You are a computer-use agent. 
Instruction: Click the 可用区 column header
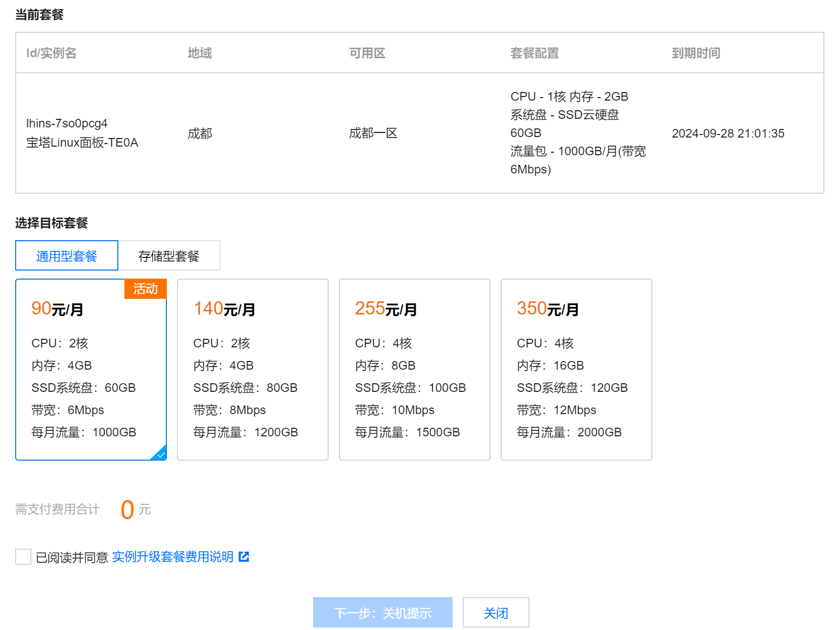coord(367,53)
